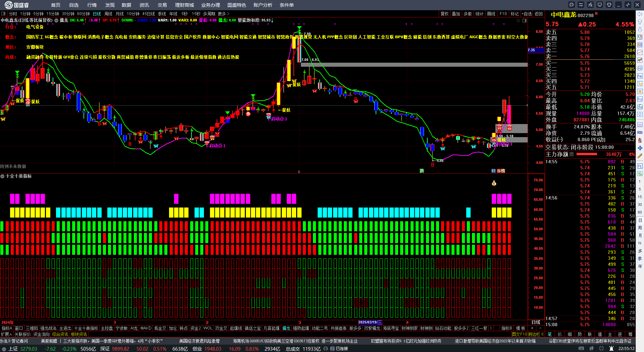This screenshot has width=644, height=352.
Task: Click the keyboard icon in status bar
Action: pos(581,349)
